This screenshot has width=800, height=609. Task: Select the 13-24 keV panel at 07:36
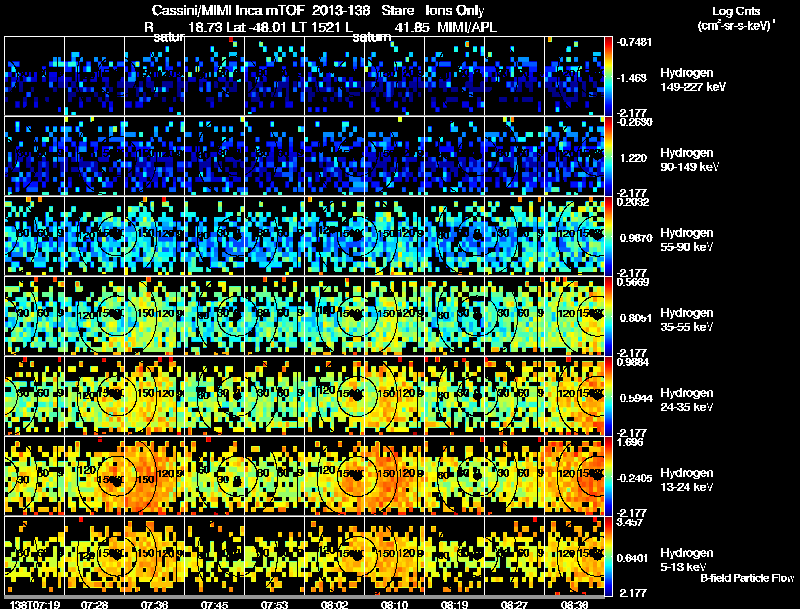point(155,476)
